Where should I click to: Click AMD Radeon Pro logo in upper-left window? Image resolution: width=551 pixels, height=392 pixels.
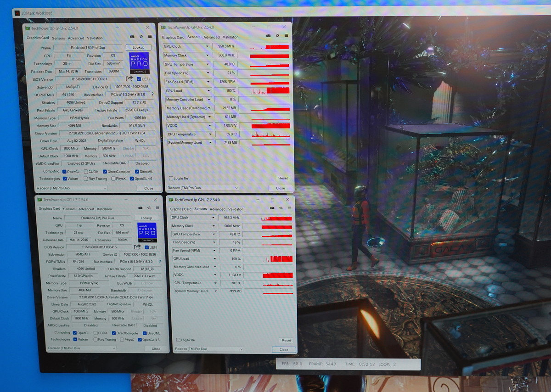coord(139,63)
